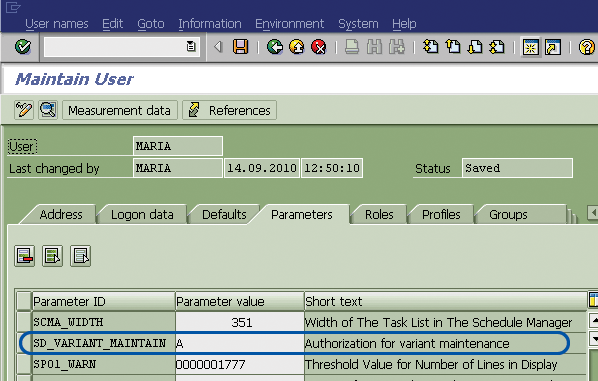Switch to the Address tab
This screenshot has width=598, height=381.
pos(61,215)
